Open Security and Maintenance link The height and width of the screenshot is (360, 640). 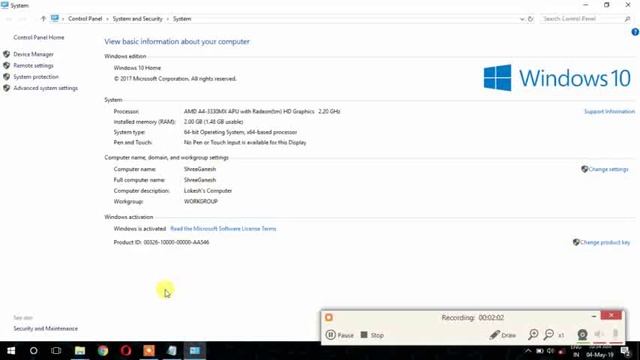point(45,329)
